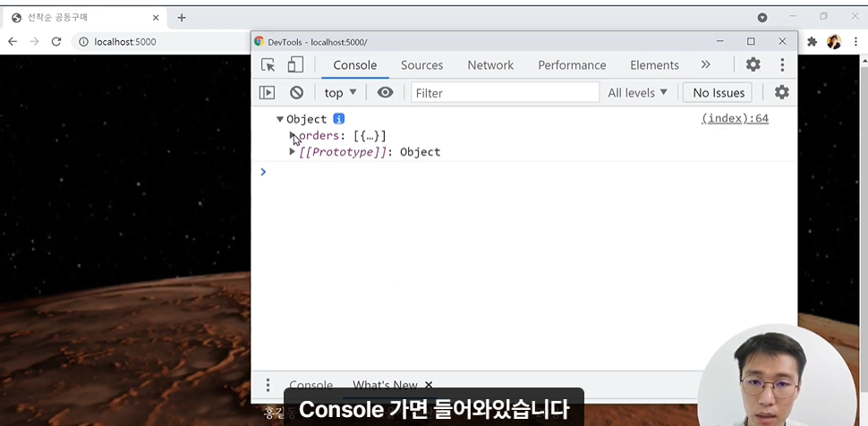Open DevTools settings gear in tab bar
This screenshot has height=426, width=868.
753,64
